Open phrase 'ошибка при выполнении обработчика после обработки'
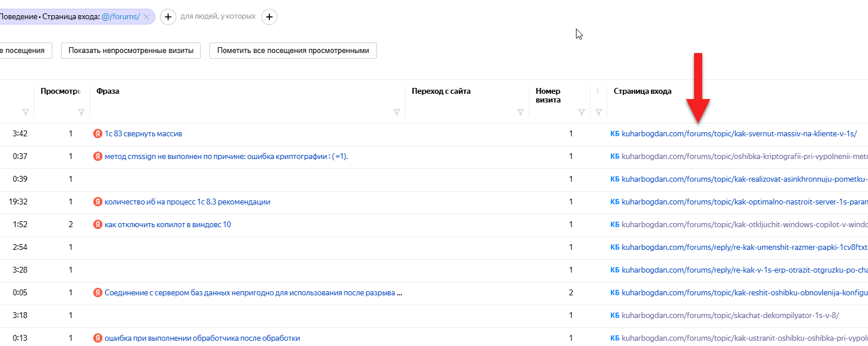 pyautogui.click(x=202, y=338)
